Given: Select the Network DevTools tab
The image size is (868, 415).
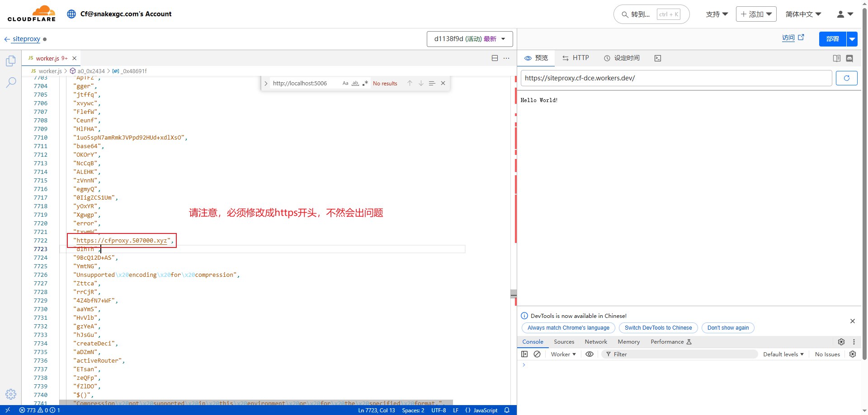Looking at the screenshot, I should click(x=596, y=342).
